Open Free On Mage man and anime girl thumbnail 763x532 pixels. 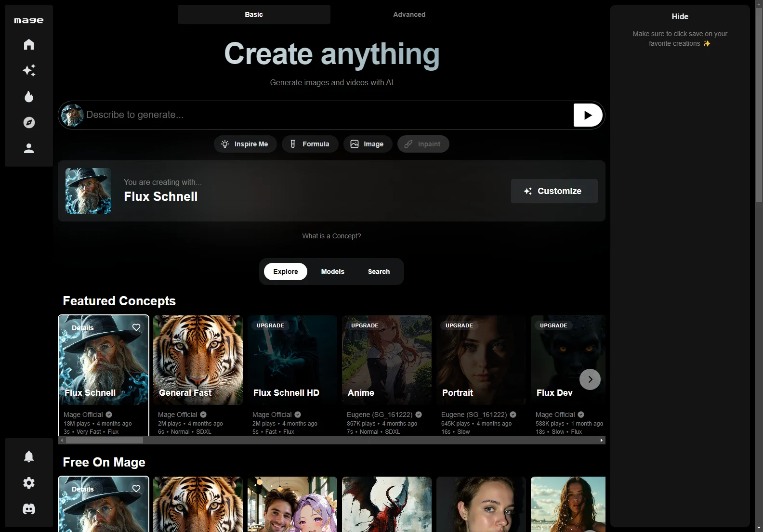pos(292,504)
